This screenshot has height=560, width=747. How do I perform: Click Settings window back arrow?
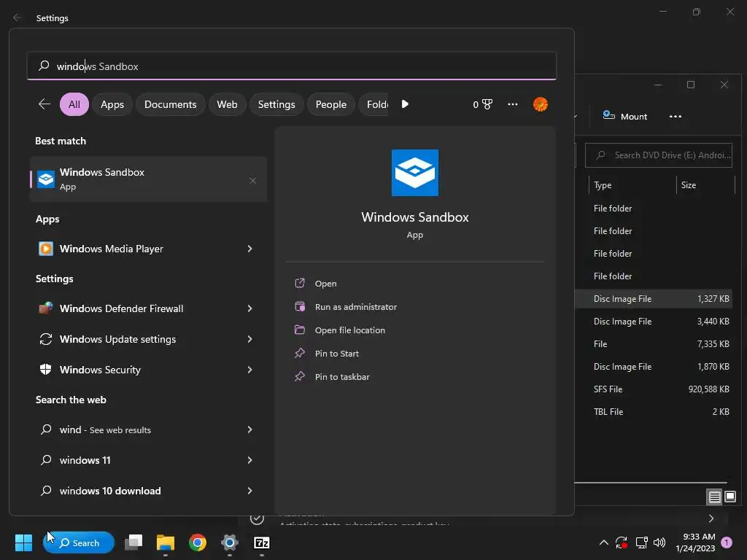[x=18, y=17]
